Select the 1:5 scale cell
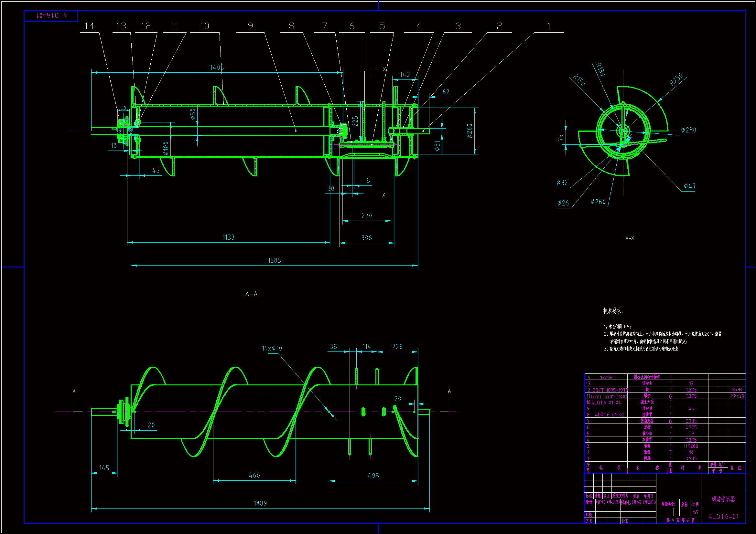This screenshot has width=756, height=534. [696, 512]
